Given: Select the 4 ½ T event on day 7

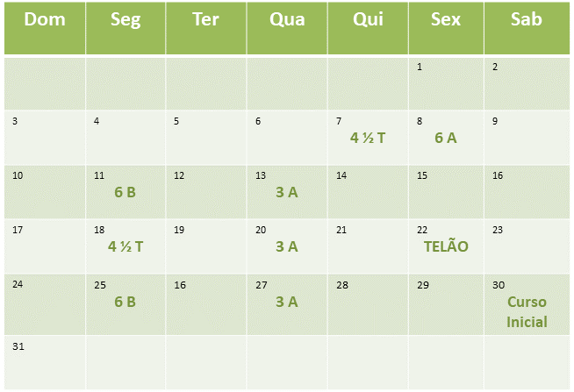Looking at the screenshot, I should [x=368, y=138].
